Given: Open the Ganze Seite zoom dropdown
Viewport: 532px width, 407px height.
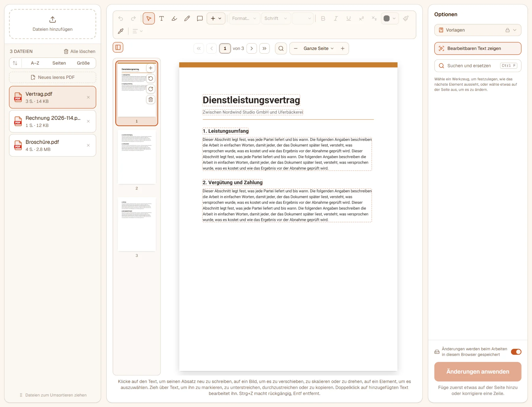Looking at the screenshot, I should (319, 48).
